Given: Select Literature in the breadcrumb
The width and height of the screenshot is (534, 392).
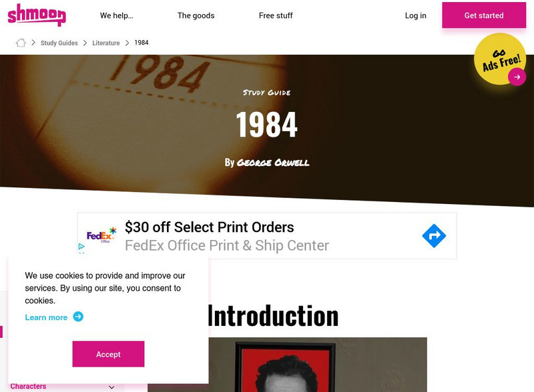Looking at the screenshot, I should pos(105,42).
